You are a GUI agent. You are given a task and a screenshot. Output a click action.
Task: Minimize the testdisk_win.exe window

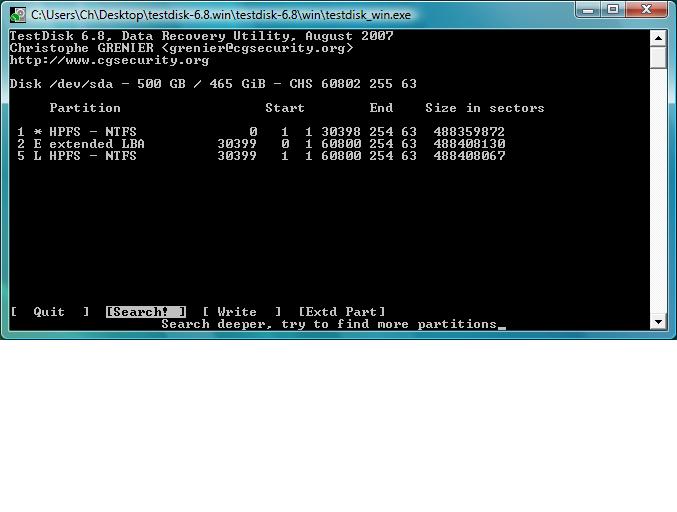(588, 9)
